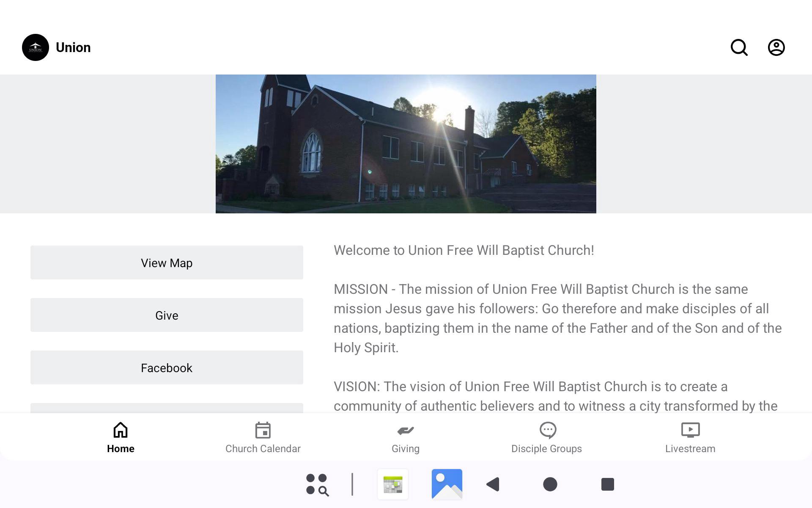The width and height of the screenshot is (812, 508).
Task: Open the Church Calendar icon
Action: coord(263,430)
